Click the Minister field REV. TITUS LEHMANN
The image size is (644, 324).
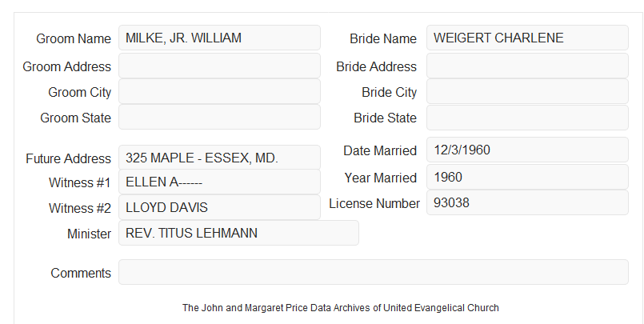point(238,233)
